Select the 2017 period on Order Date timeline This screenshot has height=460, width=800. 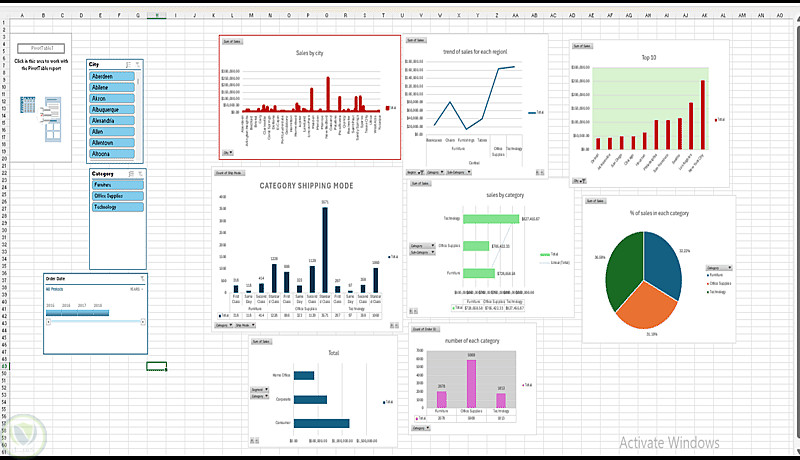click(85, 313)
